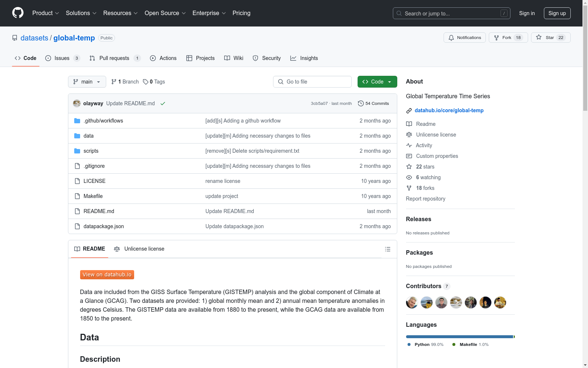Open commit hash 3cb5a07

tap(319, 103)
